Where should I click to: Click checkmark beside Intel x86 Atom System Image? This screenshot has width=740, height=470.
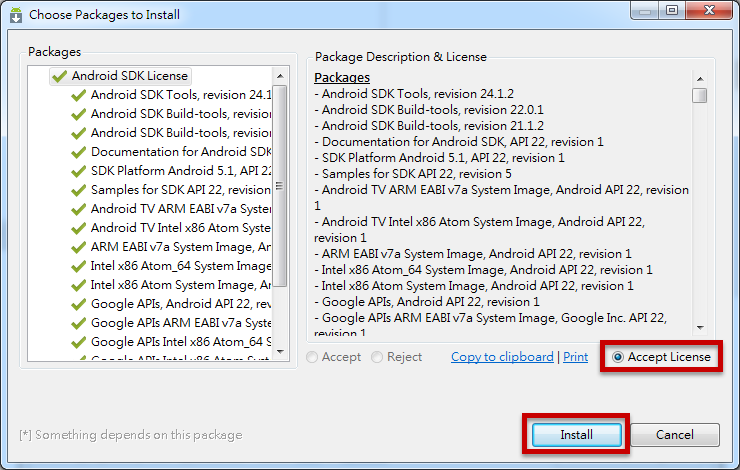coord(78,285)
